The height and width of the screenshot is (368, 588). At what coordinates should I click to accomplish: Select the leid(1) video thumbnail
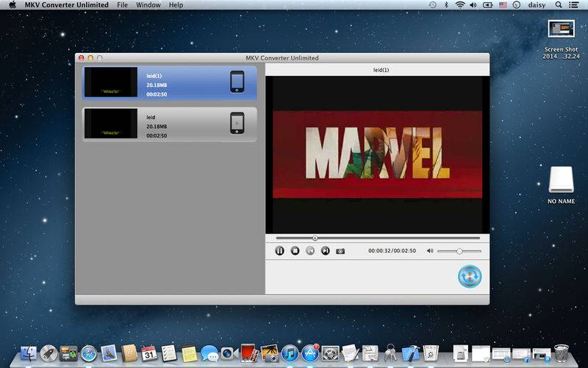pos(111,82)
